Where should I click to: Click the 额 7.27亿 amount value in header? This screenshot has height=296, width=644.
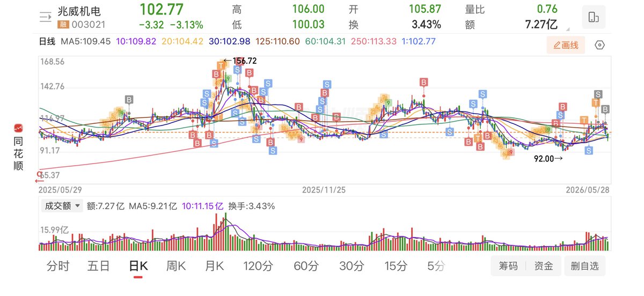(540, 25)
